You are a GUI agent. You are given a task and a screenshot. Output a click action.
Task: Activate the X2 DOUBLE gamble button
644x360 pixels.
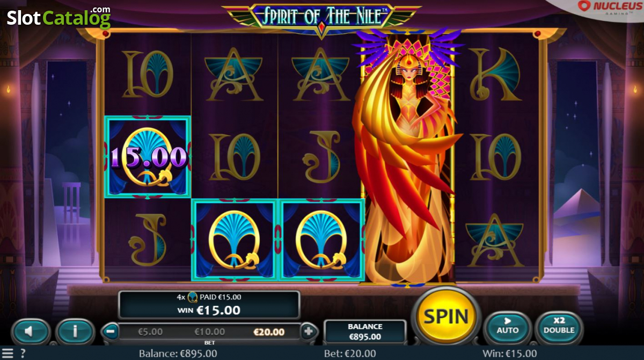[559, 326]
